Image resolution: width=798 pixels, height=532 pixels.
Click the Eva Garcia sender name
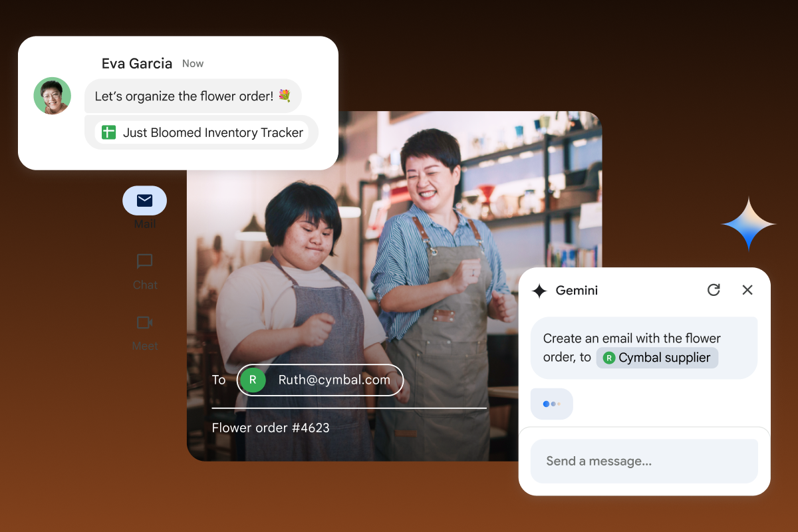pyautogui.click(x=136, y=64)
